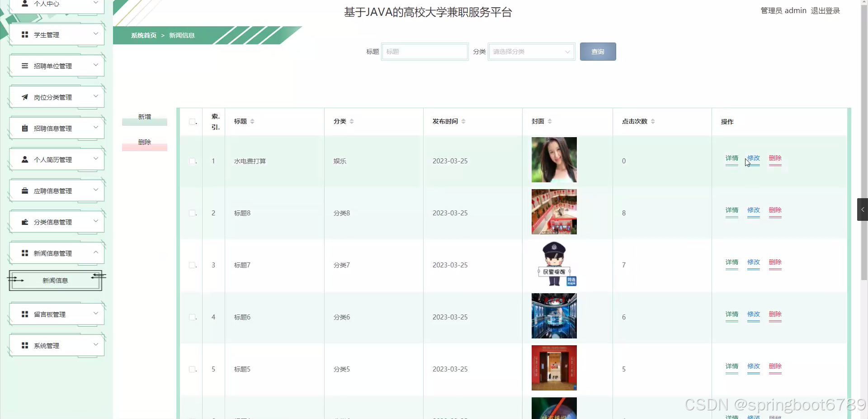Check the row 1 水电费打算 checkbox

tap(192, 161)
